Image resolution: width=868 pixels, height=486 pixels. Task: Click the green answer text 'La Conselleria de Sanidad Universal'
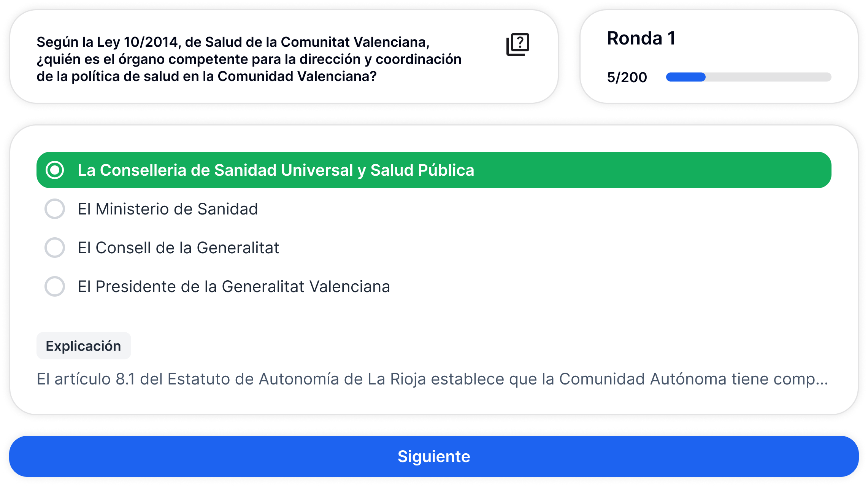[x=276, y=170]
